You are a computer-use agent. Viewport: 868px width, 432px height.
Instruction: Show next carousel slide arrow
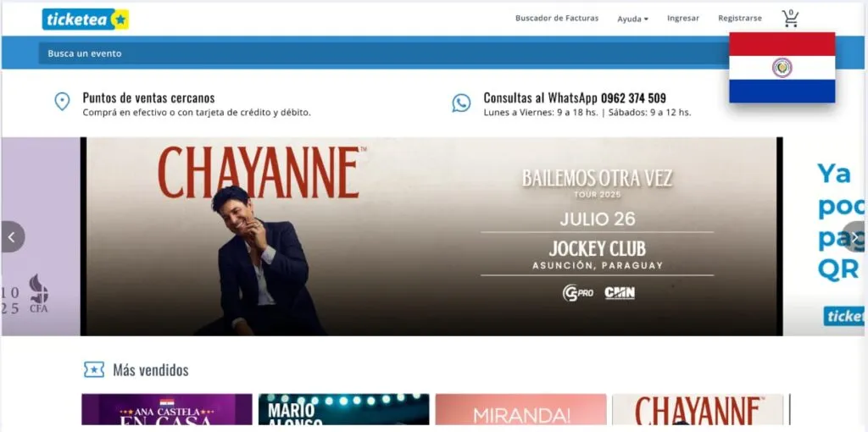[x=855, y=236]
